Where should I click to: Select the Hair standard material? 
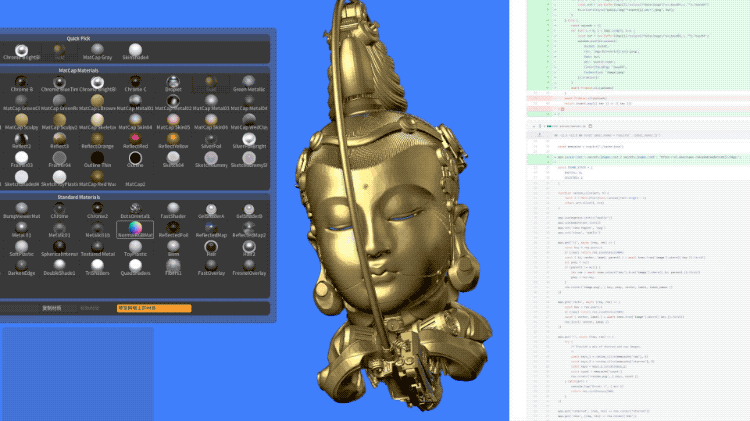(211, 249)
